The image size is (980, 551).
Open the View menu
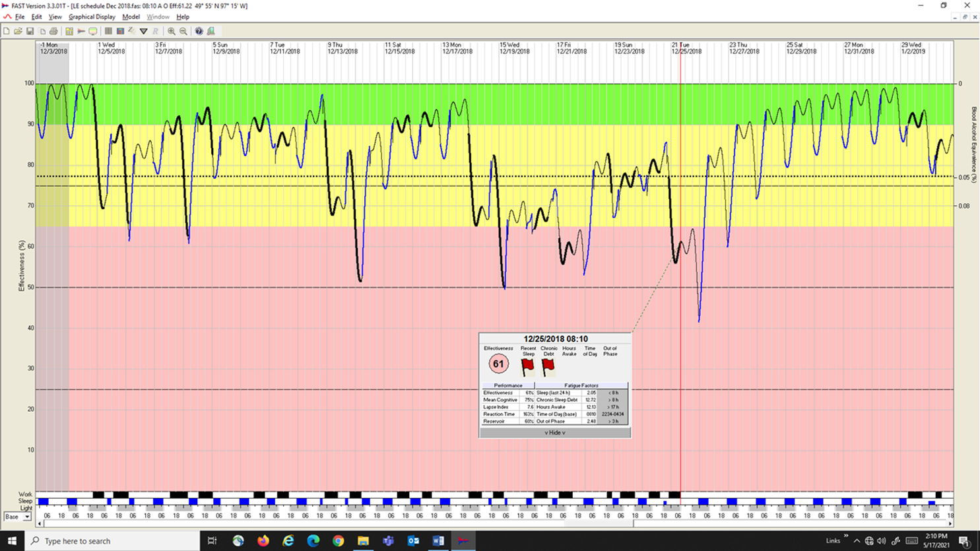55,16
